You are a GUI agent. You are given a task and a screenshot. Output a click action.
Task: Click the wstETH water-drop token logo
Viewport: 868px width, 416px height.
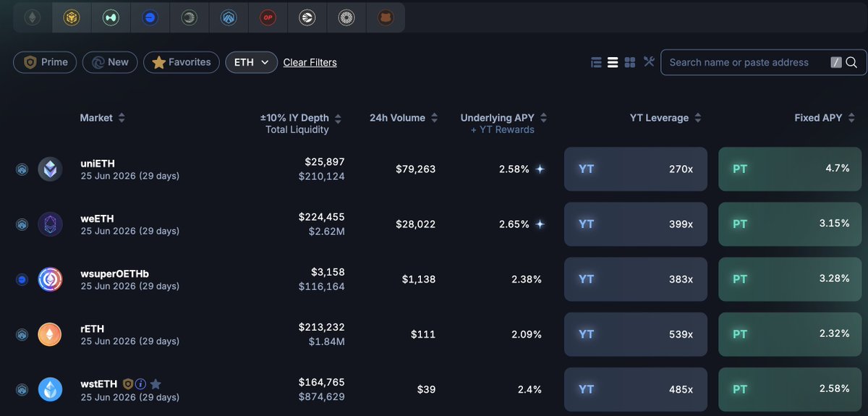[x=50, y=389]
